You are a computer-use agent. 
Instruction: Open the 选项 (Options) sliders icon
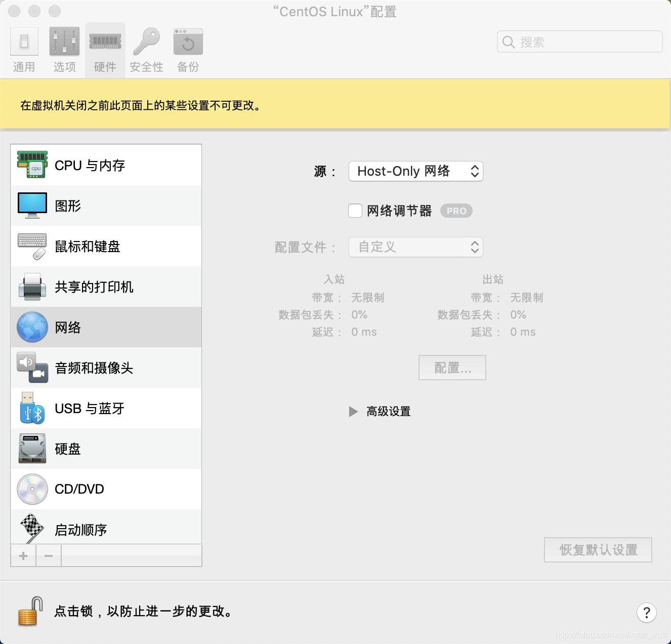pyautogui.click(x=65, y=42)
